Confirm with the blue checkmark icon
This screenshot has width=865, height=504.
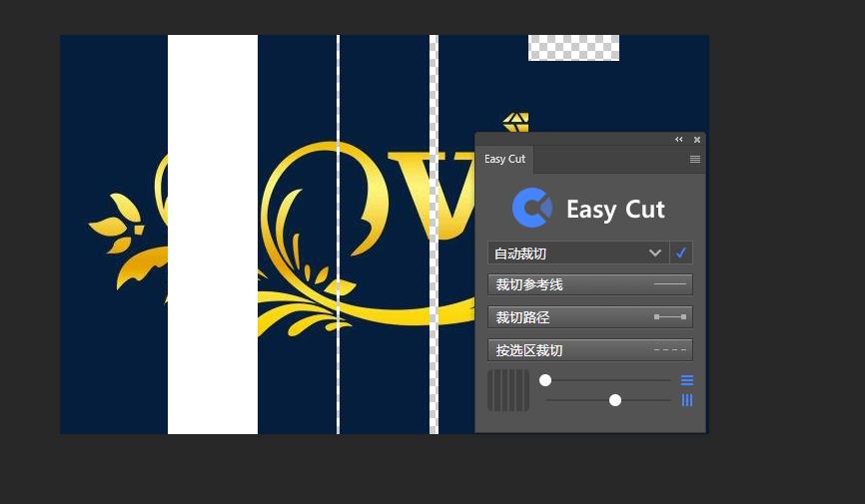(681, 253)
